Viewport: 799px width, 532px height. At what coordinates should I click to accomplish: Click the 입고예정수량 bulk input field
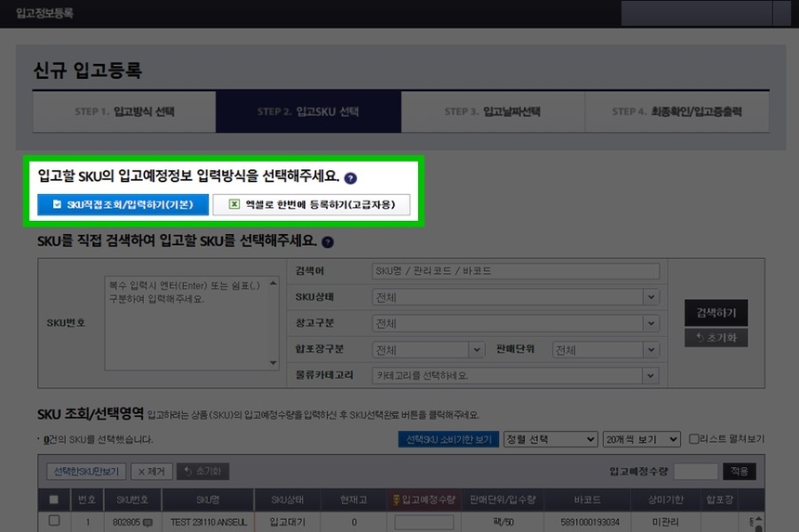click(696, 472)
